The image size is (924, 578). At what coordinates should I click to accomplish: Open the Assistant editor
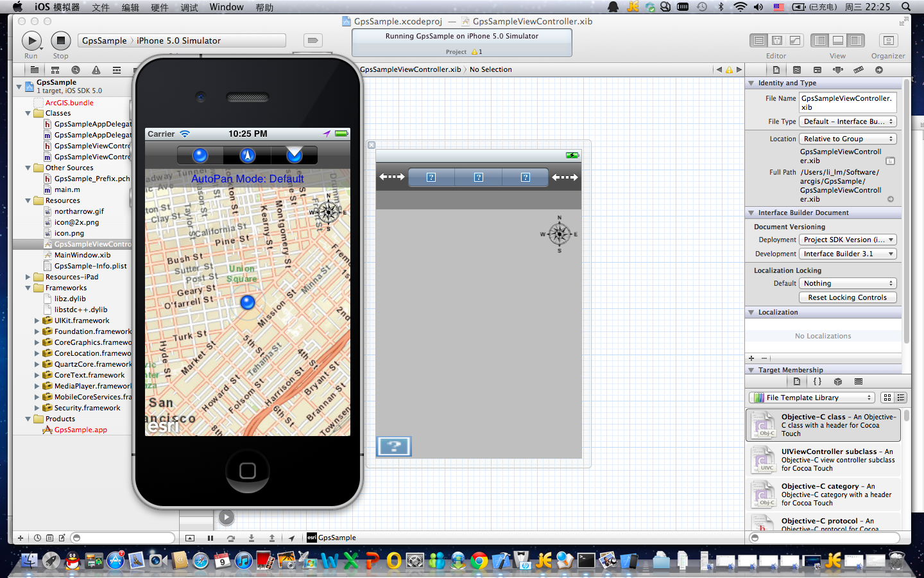point(776,40)
